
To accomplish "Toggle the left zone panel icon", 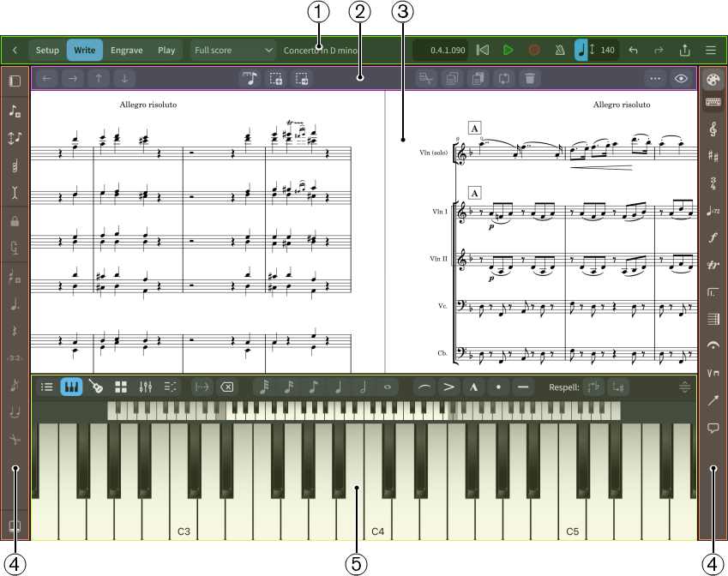I will pos(15,81).
